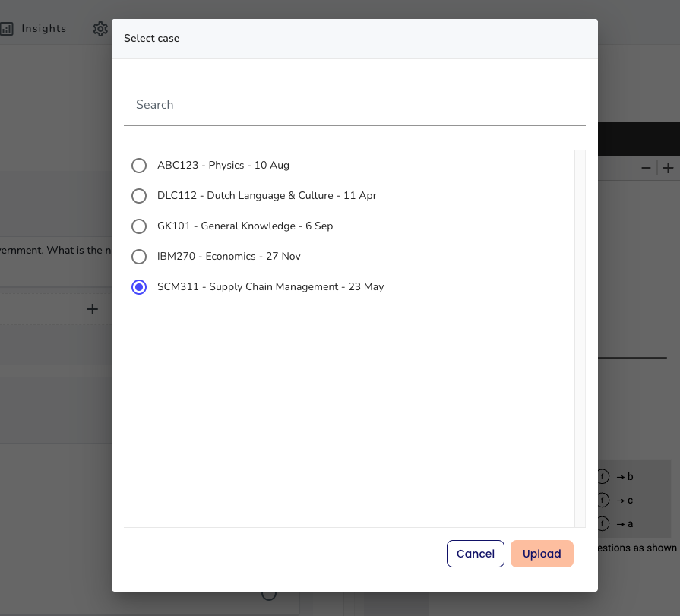Click the 'GK101 - General Knowledge - 6 Sep' label
680x616 pixels.
point(245,226)
